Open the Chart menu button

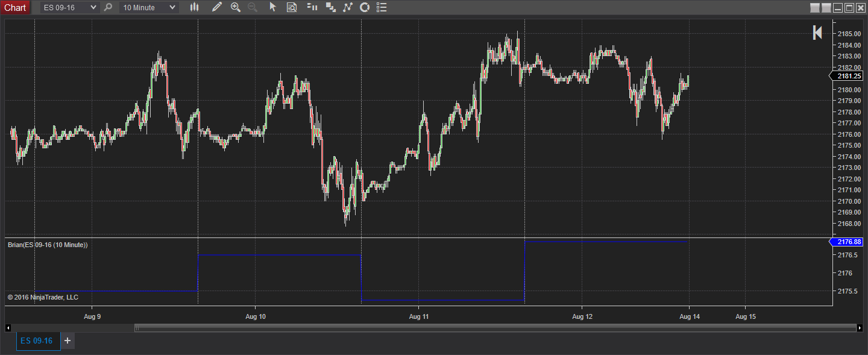(15, 7)
